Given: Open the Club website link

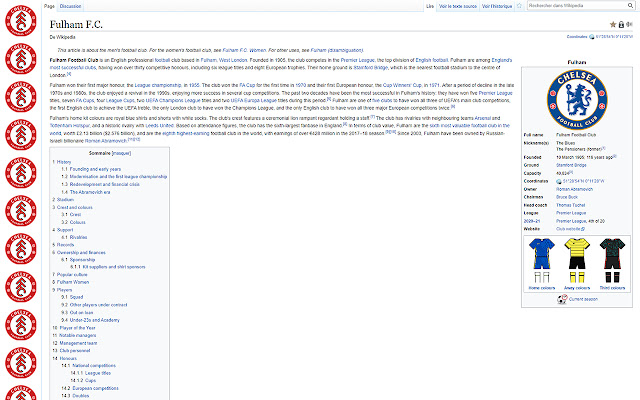Looking at the screenshot, I should [x=568, y=229].
